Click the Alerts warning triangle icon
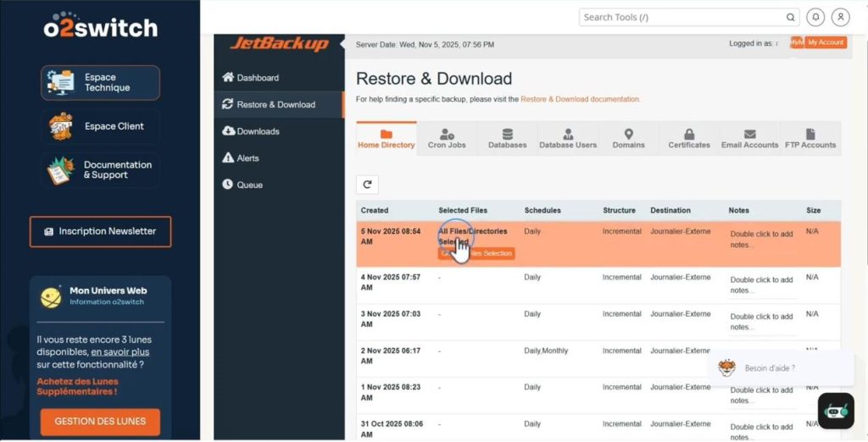 pos(227,157)
